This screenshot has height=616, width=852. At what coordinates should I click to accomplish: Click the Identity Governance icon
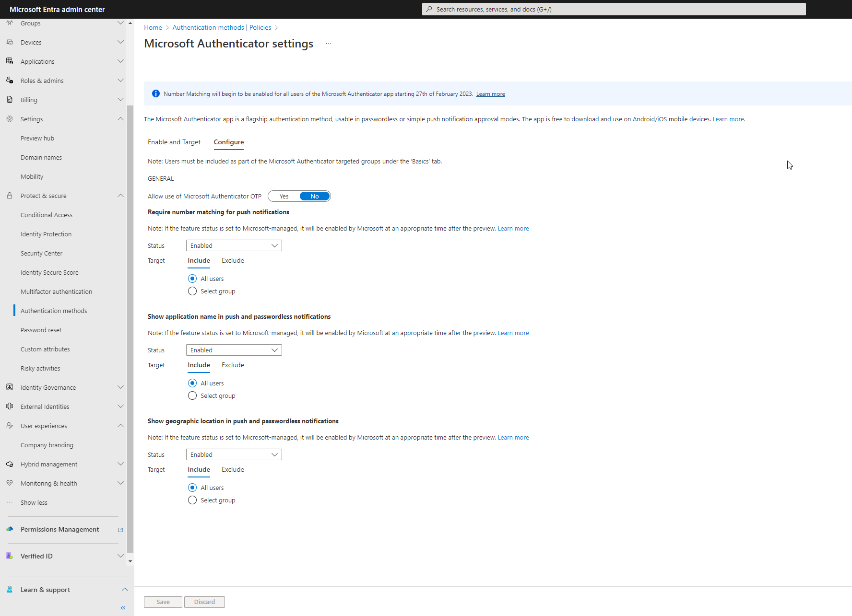(x=10, y=387)
